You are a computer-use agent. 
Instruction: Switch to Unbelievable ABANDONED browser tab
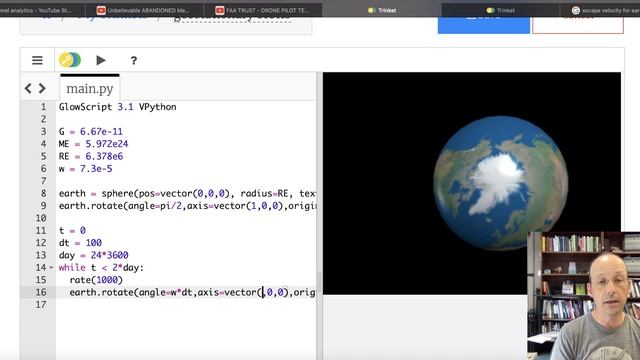click(143, 10)
